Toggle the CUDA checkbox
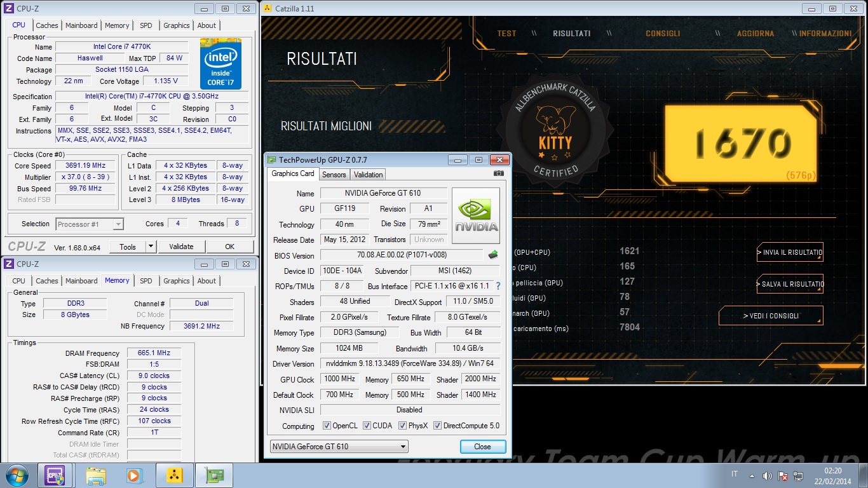 coord(367,426)
